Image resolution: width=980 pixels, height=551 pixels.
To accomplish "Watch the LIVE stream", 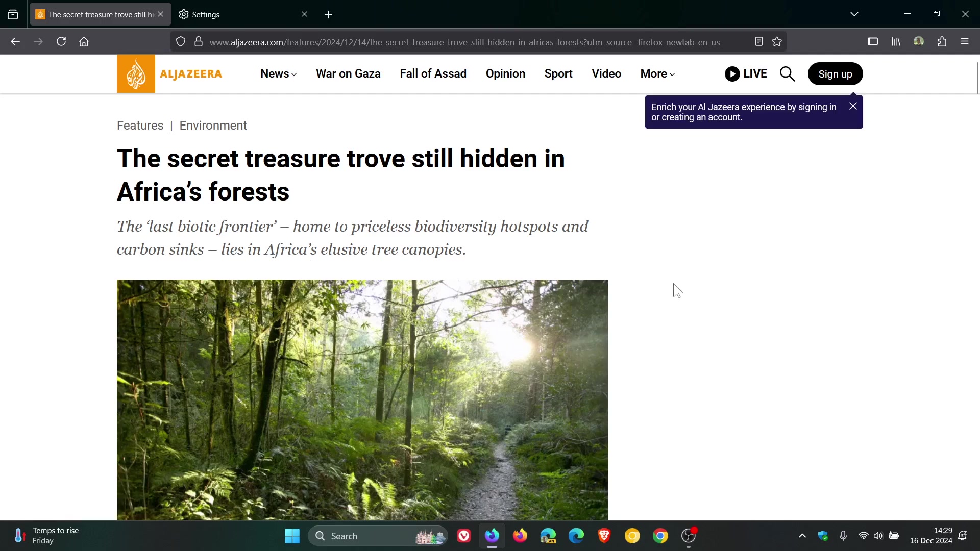I will (746, 74).
